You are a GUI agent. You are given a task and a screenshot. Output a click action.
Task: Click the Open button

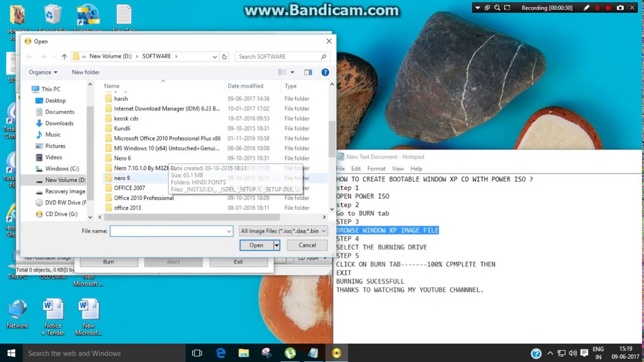coord(256,245)
